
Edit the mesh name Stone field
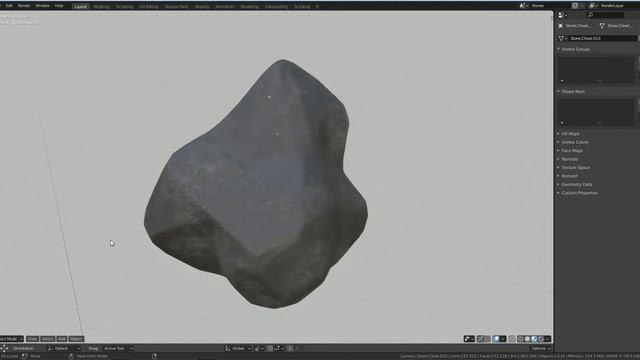(x=603, y=38)
